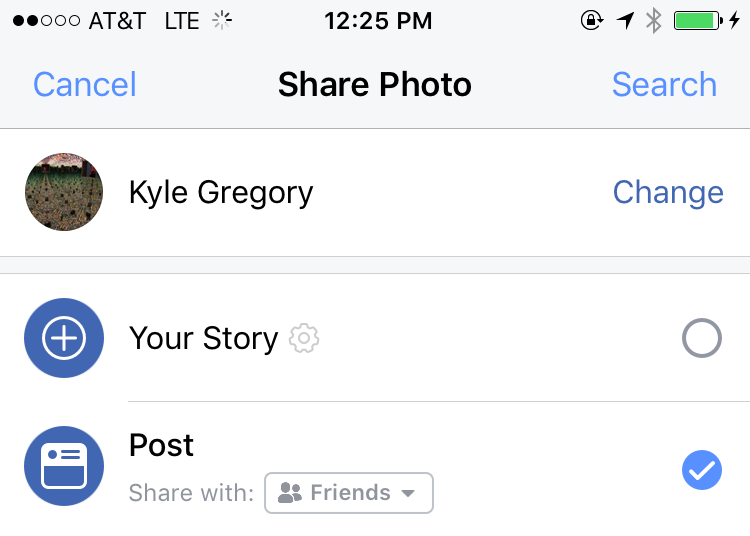The width and height of the screenshot is (750, 536).
Task: Tap the signal strength dots
Action: coord(48,21)
